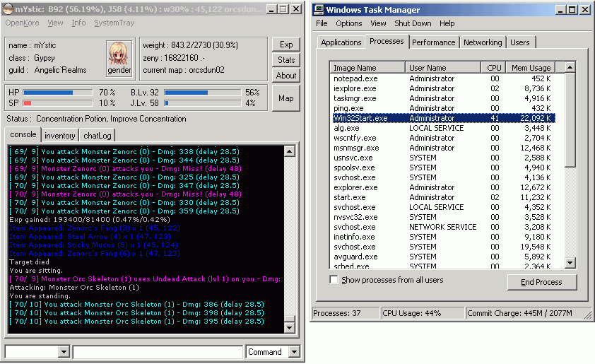595x364 pixels.
Task: Click the SP progress bar
Action: [x=58, y=103]
